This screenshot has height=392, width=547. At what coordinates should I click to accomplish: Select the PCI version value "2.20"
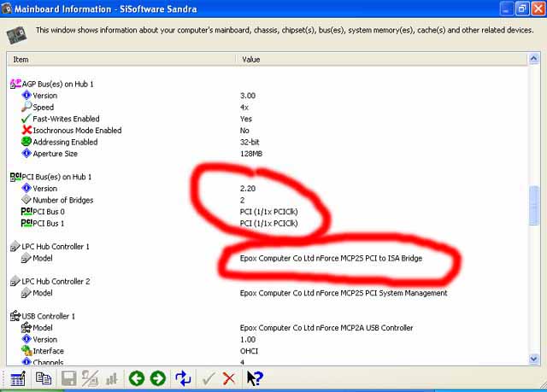click(248, 189)
